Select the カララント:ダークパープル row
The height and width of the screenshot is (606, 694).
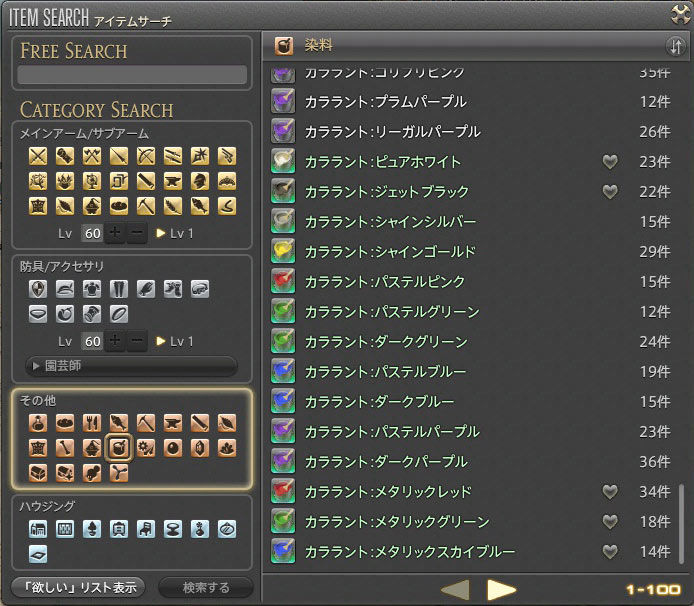[471, 462]
